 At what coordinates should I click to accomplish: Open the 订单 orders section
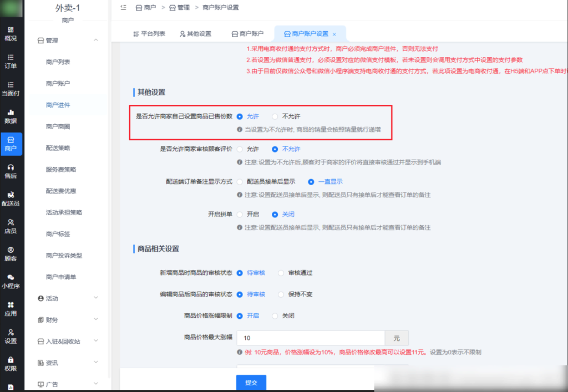12,62
